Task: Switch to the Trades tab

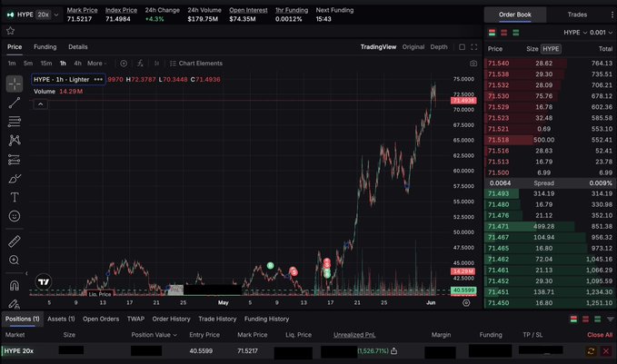Action: [577, 15]
